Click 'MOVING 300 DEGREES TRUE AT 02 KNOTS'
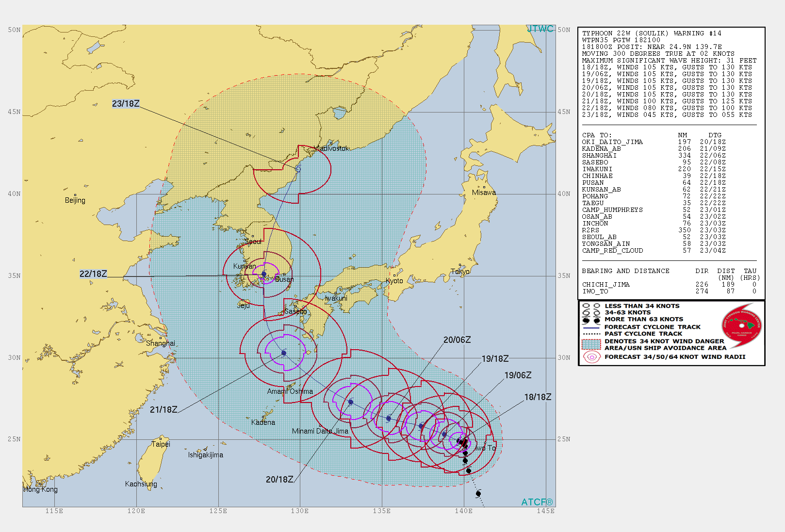The height and width of the screenshot is (532, 785). [658, 54]
